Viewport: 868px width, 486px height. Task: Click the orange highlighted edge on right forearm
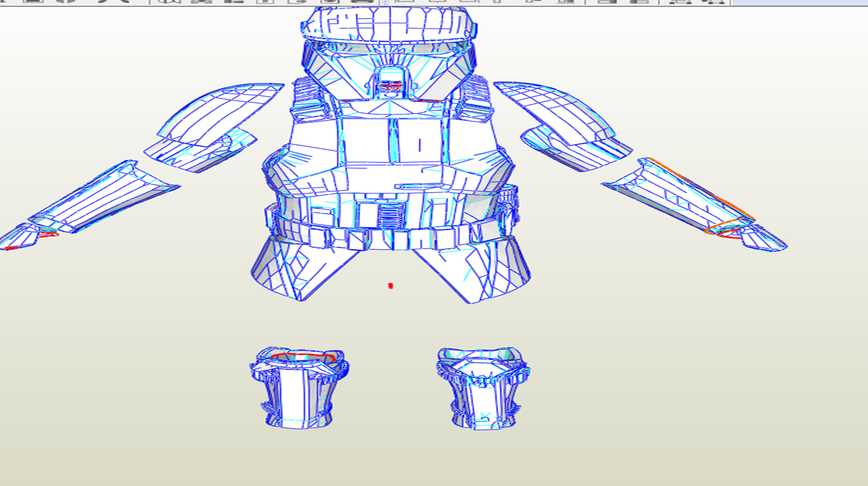[x=701, y=189]
